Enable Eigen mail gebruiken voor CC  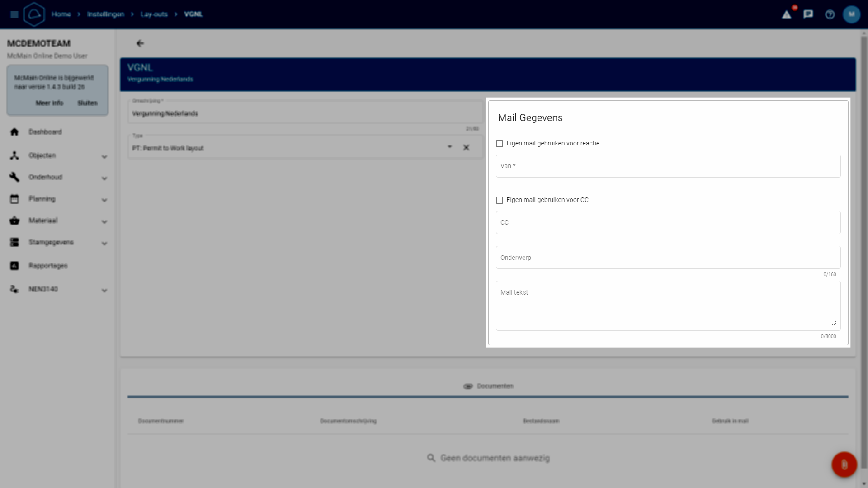point(500,200)
